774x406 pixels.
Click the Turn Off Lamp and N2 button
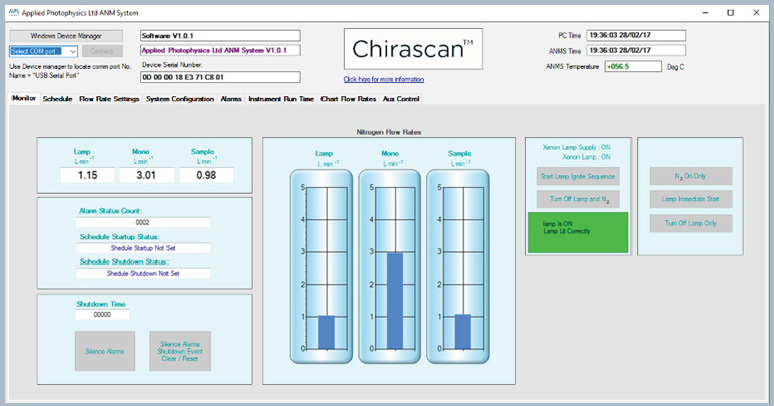pos(578,199)
